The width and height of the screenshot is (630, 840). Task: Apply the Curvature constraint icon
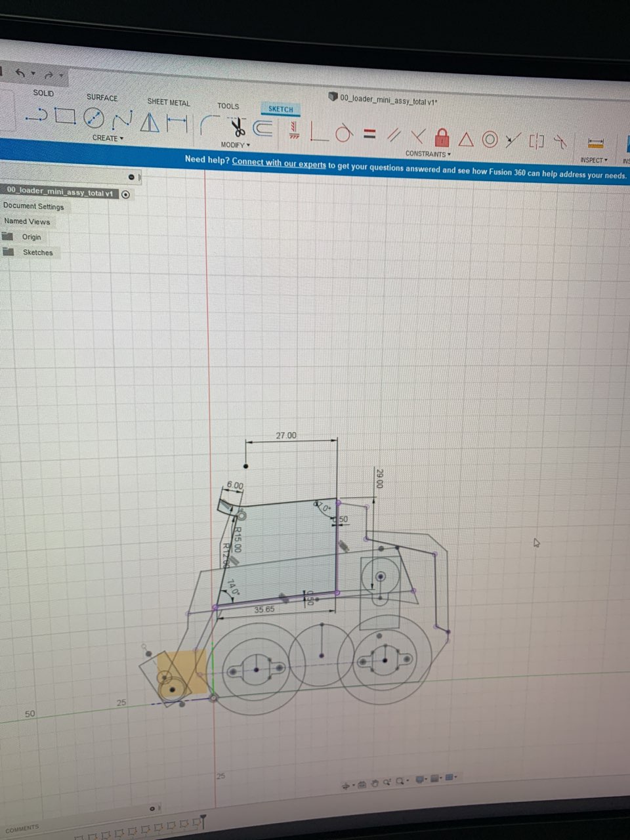(559, 142)
